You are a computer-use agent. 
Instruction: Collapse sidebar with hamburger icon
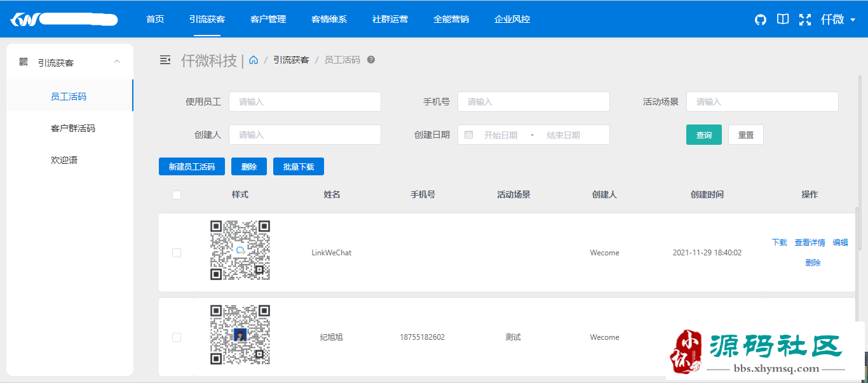pyautogui.click(x=165, y=60)
